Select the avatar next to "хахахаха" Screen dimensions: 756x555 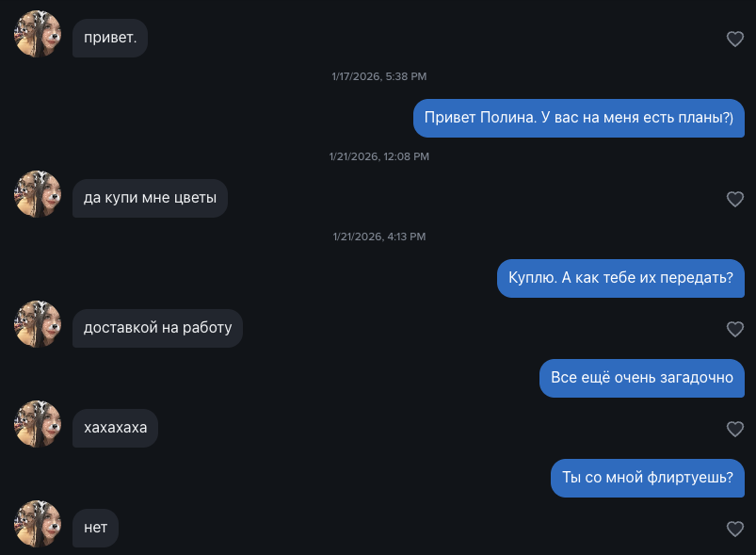[x=38, y=424]
